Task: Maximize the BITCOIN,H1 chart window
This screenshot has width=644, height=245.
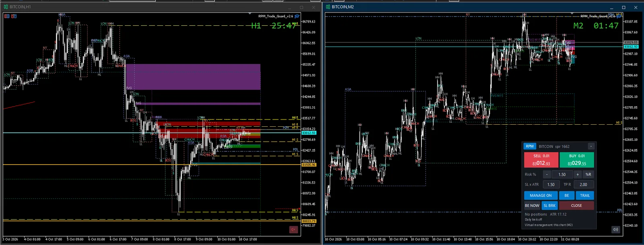Action: coord(301,7)
